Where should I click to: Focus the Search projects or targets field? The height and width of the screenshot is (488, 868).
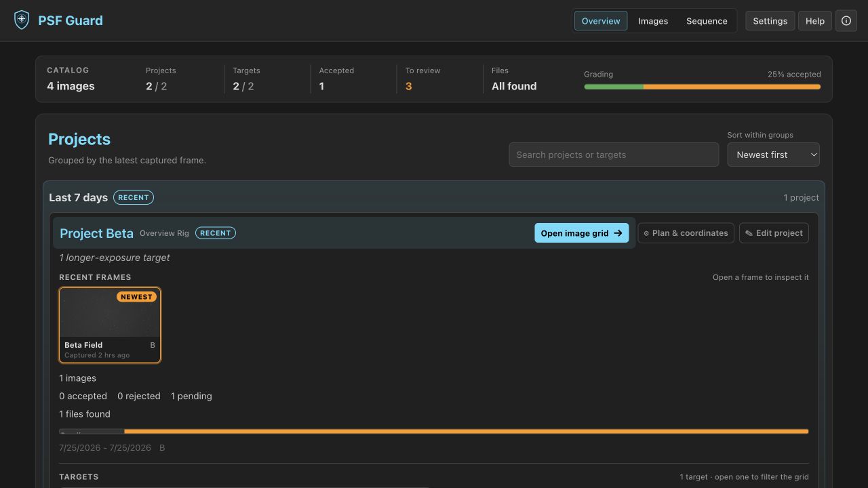click(x=614, y=155)
